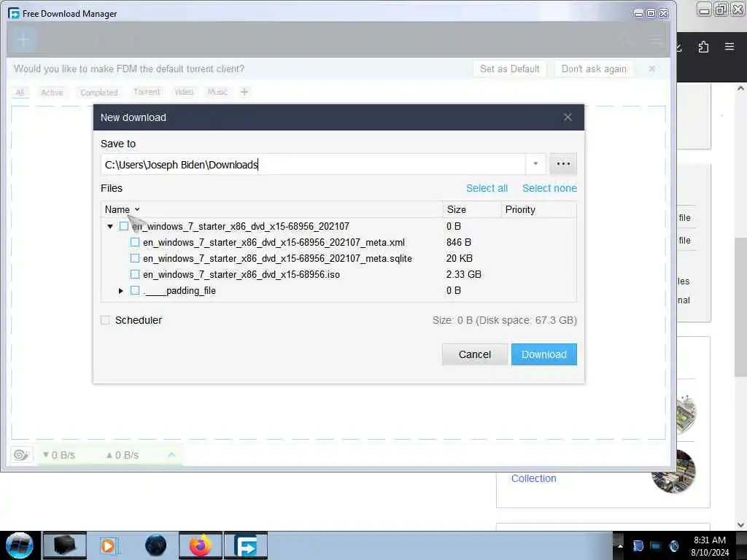Click Select none link
Image resolution: width=747 pixels, height=560 pixels.
point(549,188)
